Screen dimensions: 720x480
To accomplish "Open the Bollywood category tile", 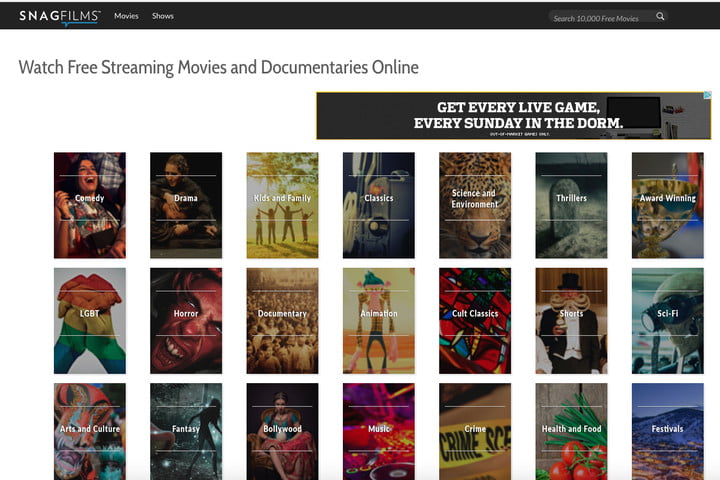I will coord(282,432).
